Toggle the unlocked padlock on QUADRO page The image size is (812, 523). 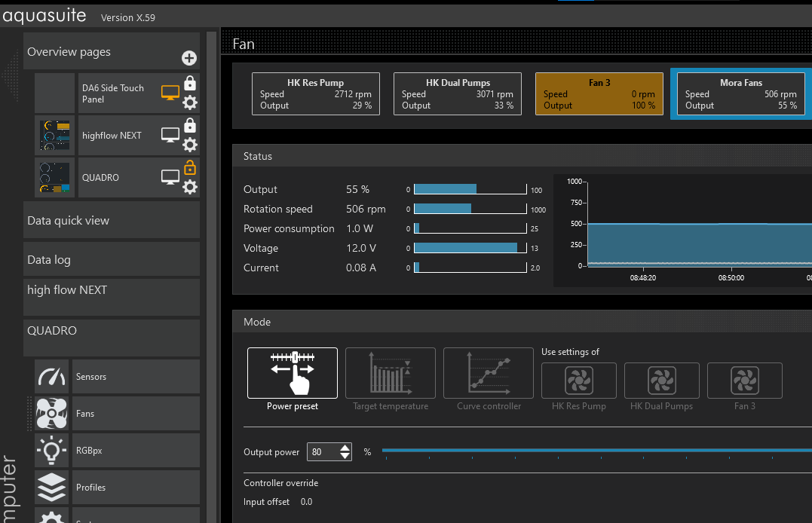190,167
